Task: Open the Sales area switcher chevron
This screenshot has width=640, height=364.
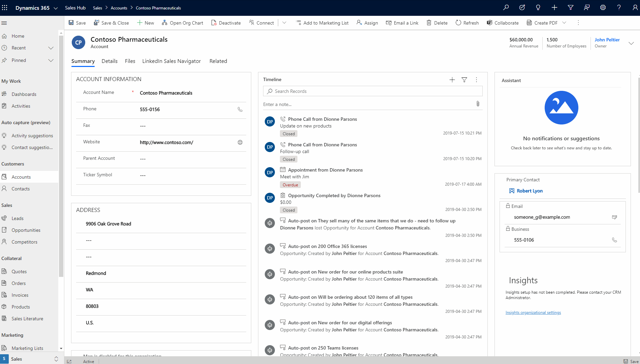Action: (56, 359)
